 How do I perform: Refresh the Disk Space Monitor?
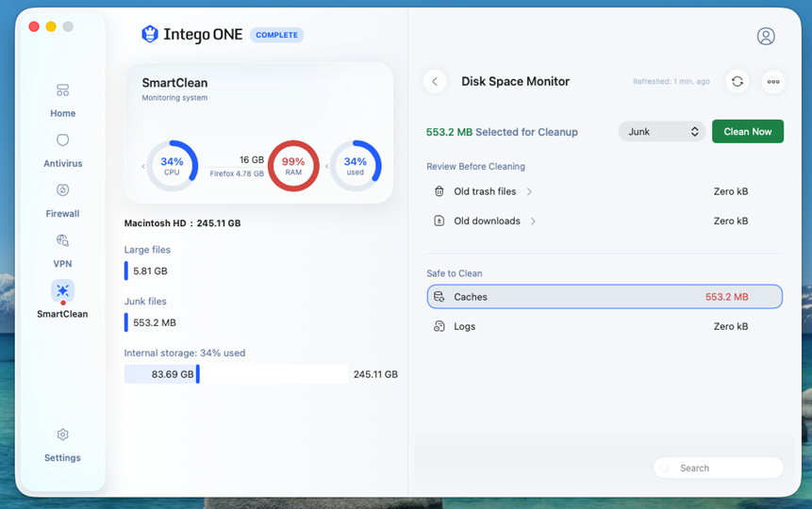[737, 81]
